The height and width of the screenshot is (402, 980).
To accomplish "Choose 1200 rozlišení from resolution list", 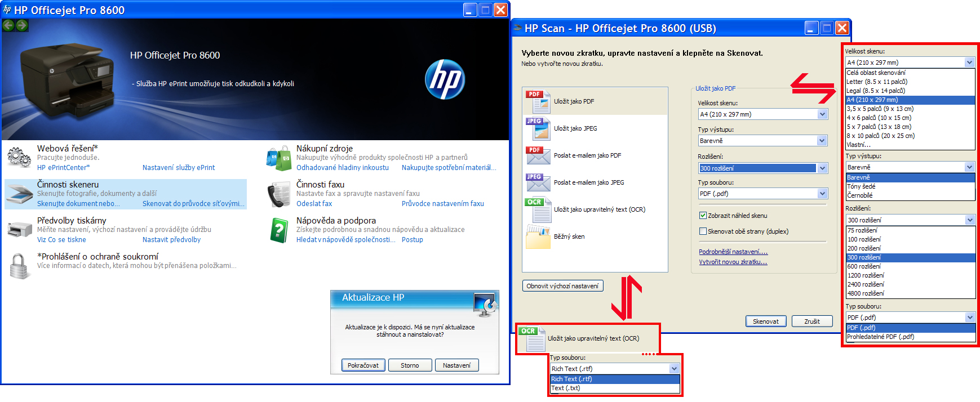I will pos(910,275).
